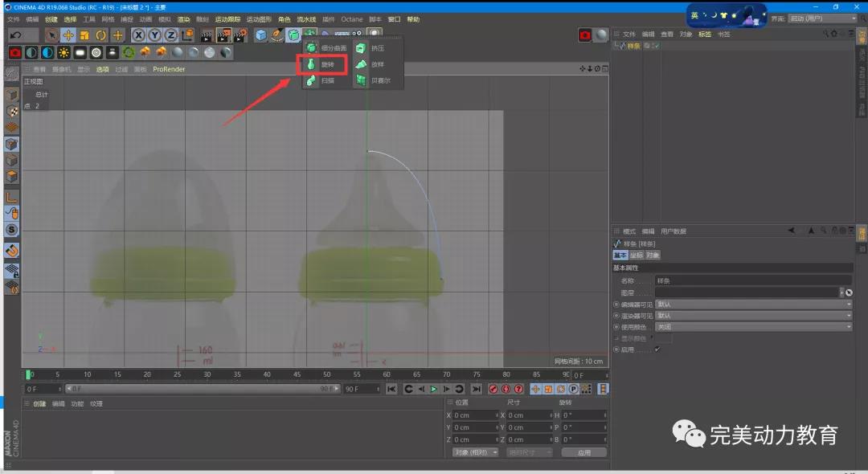Toggle the 启用 (Enable) checkbox
Viewport: 868px width, 474px height.
657,349
